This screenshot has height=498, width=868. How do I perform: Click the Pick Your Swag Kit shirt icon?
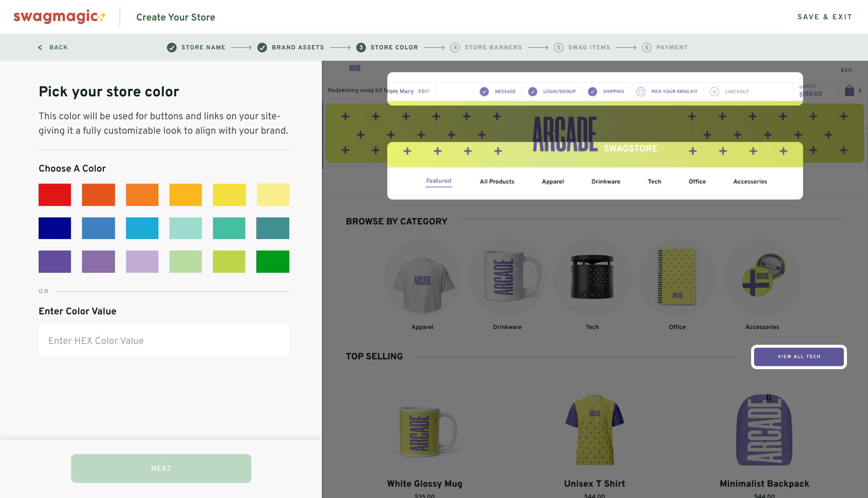click(641, 92)
